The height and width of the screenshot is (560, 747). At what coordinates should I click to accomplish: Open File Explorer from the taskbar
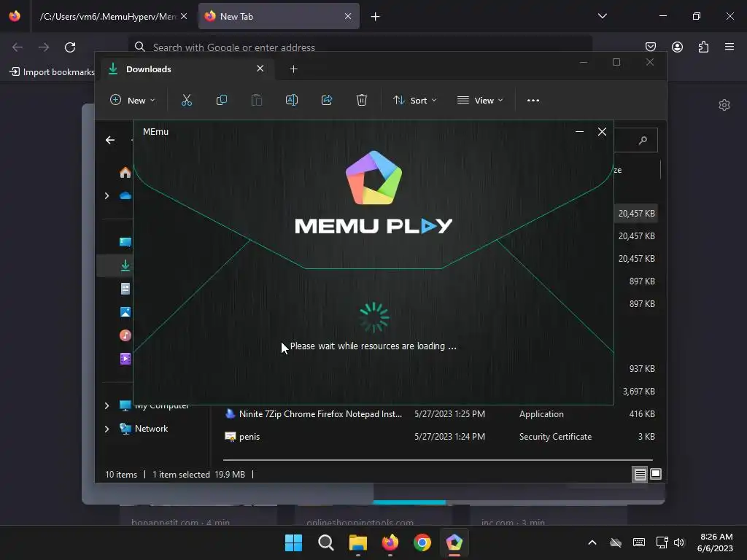click(357, 542)
